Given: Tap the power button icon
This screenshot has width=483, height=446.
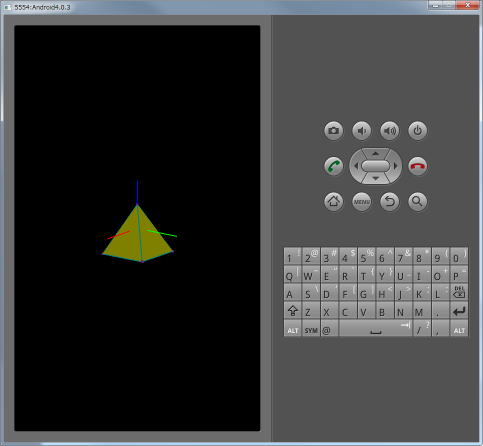Looking at the screenshot, I should point(418,130).
